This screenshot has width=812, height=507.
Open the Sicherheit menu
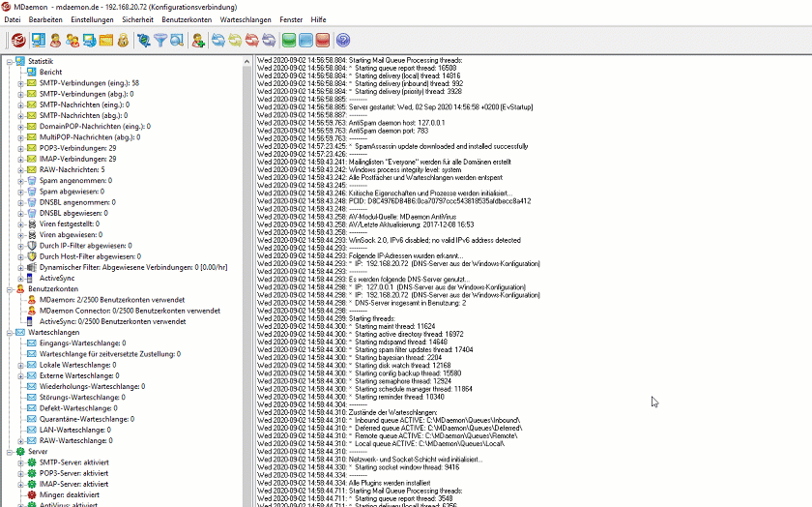[137, 19]
